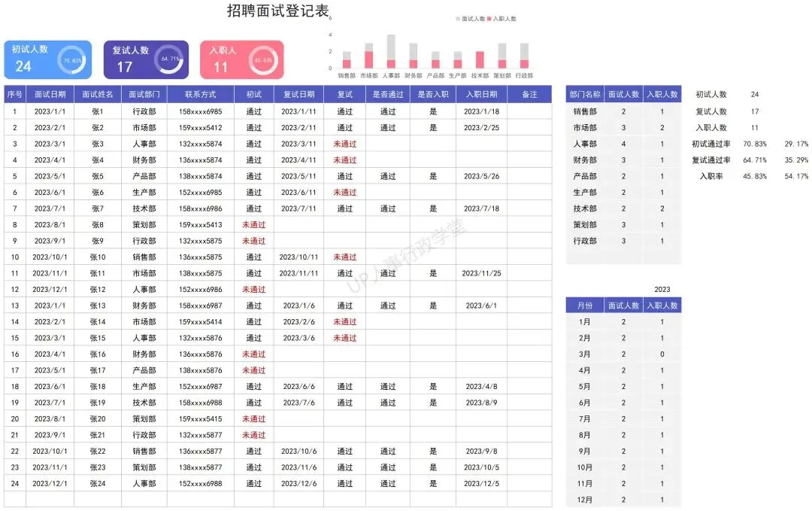
Task: Click the 人事部 bar in the chart
Action: [391, 51]
